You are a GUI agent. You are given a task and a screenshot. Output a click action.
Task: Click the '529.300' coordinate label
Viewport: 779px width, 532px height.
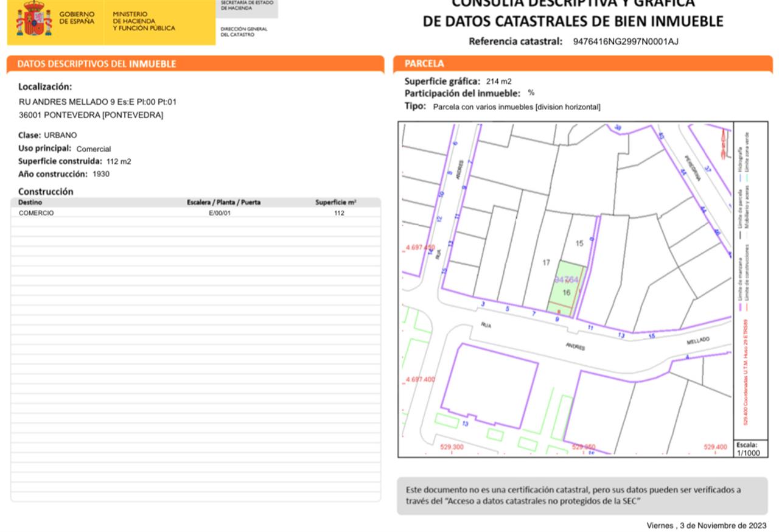click(x=452, y=447)
